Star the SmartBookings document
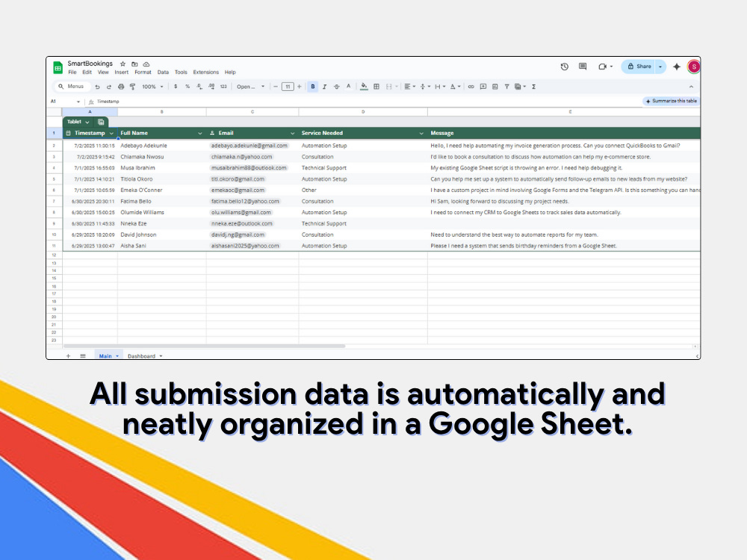 (123, 63)
